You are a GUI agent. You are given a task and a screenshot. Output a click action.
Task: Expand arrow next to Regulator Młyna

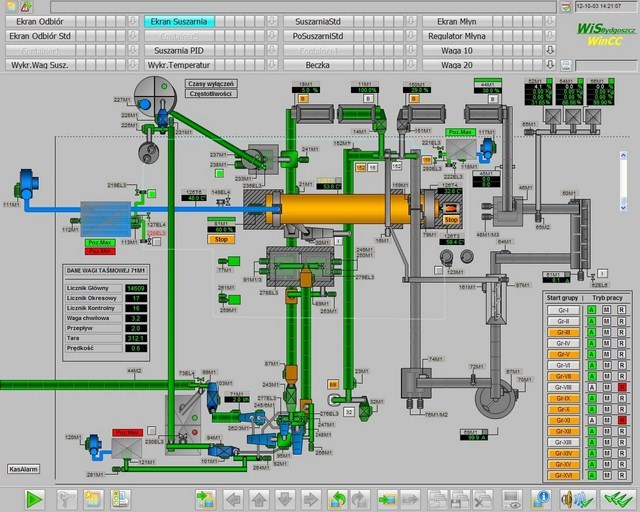click(x=550, y=36)
